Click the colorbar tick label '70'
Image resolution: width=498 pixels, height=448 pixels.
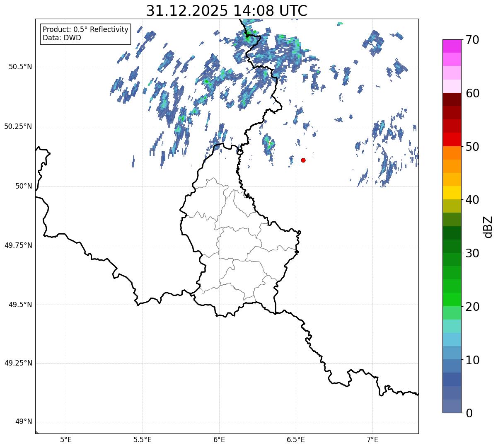[472, 40]
